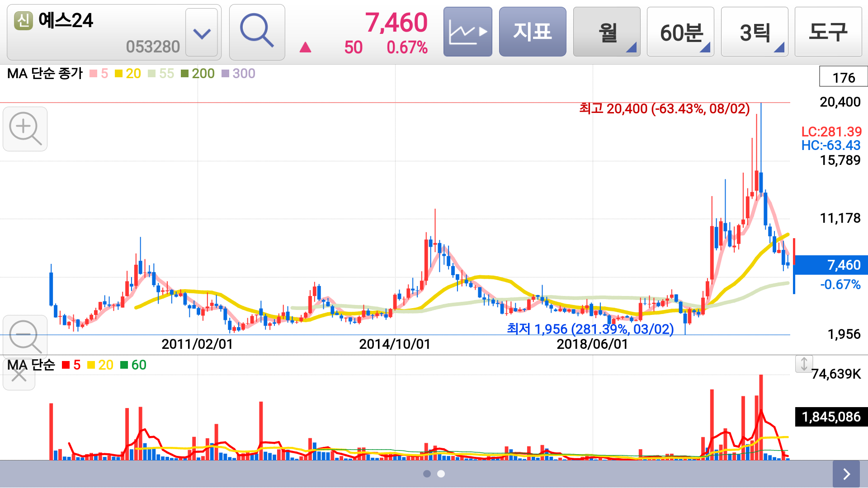Click the 신 credit badge icon
The width and height of the screenshot is (868, 488).
(x=24, y=21)
